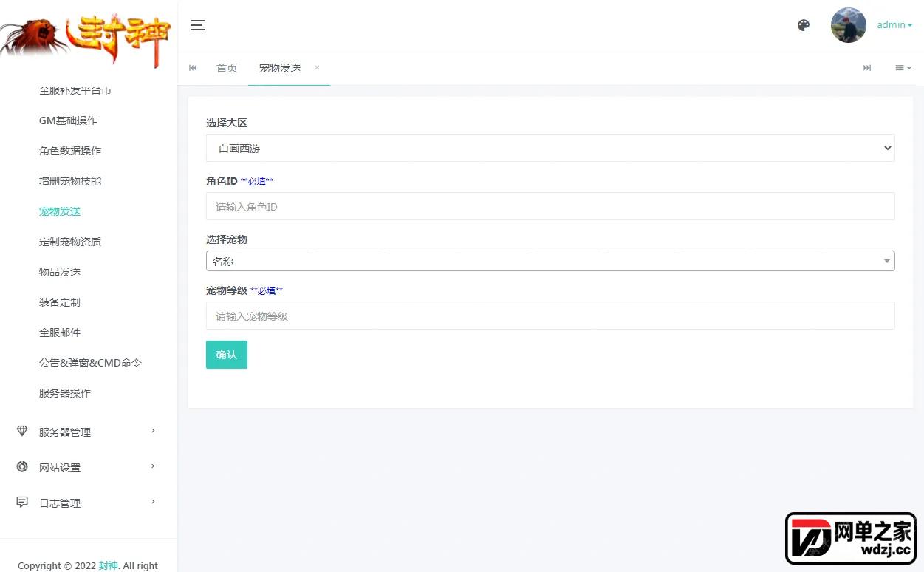
Task: Expand the 日志管理 menu
Action: pyautogui.click(x=89, y=503)
